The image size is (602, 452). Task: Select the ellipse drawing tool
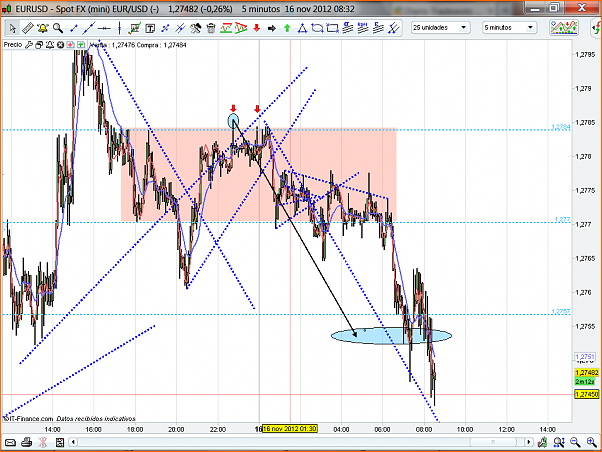317,28
